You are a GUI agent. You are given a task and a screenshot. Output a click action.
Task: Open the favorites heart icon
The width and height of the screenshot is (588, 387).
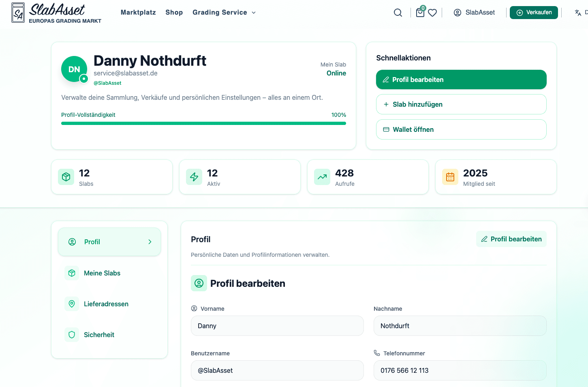(432, 13)
